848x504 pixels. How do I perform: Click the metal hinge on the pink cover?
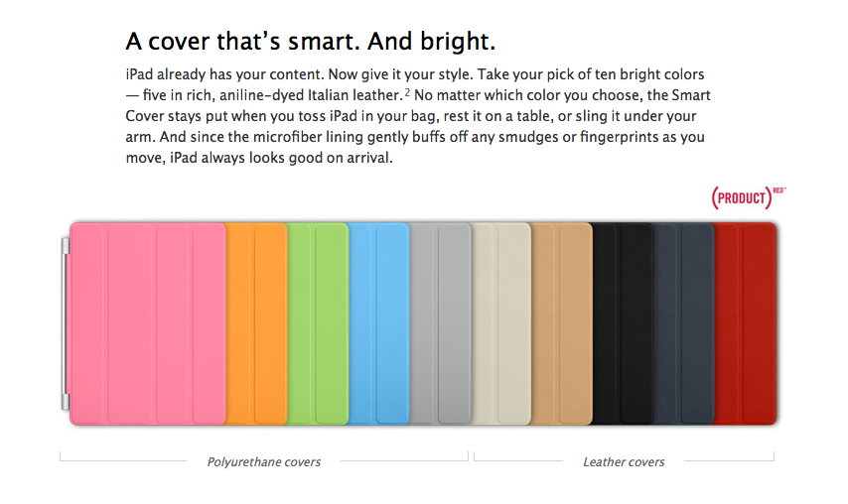pyautogui.click(x=66, y=323)
